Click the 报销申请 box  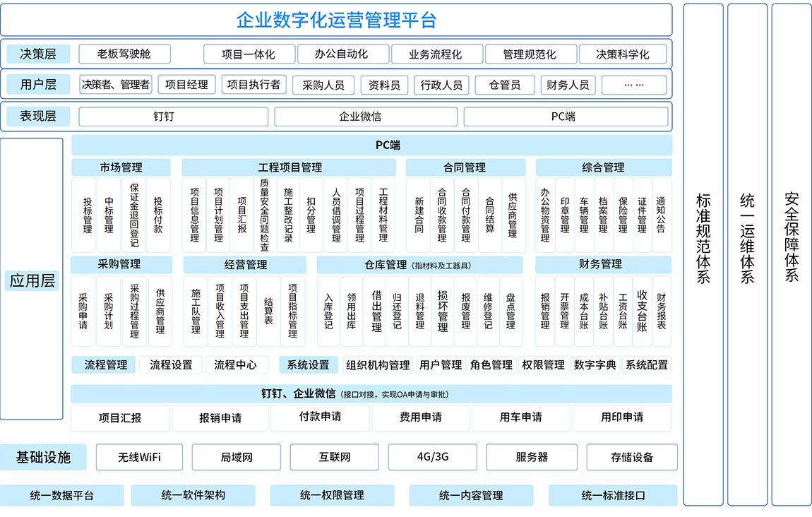[x=220, y=417]
